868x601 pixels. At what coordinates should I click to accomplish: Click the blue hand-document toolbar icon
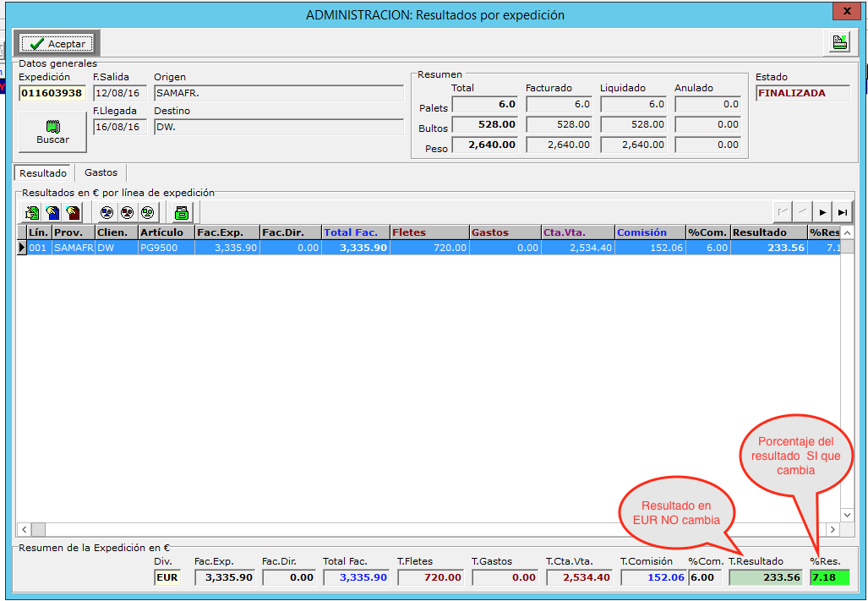coord(52,212)
